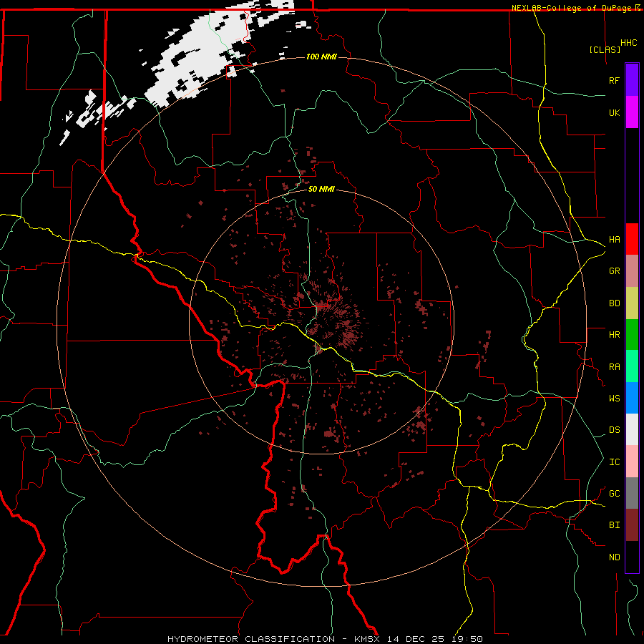Click the BI dark red legend swatch
Viewport: 644px width, 644px height.
(632, 525)
